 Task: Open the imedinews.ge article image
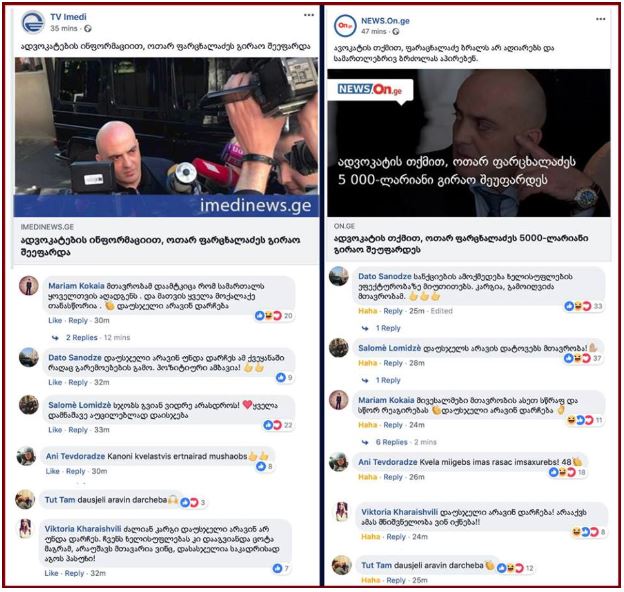pos(167,137)
